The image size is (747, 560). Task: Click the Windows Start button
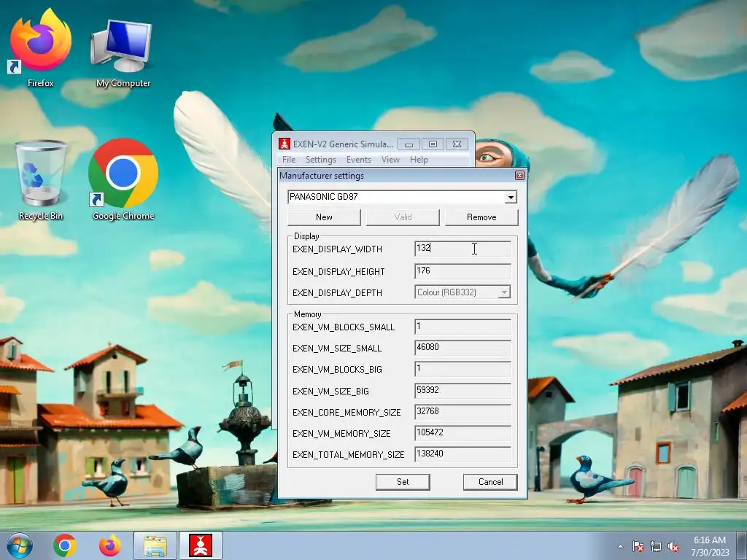(20, 545)
